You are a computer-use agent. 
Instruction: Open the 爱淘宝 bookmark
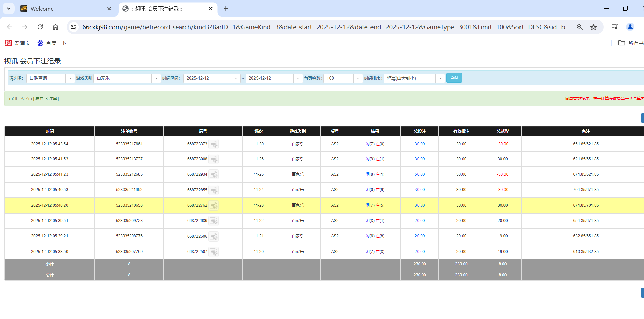click(x=17, y=43)
